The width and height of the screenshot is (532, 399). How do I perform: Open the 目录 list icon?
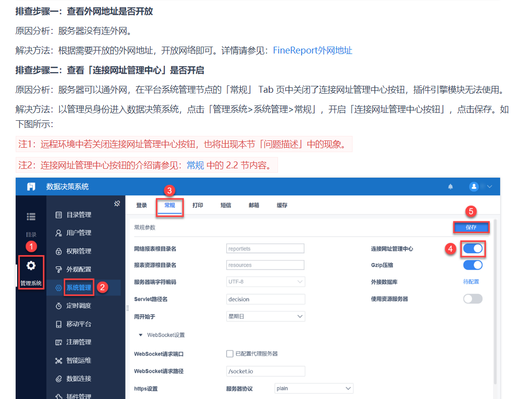click(31, 216)
